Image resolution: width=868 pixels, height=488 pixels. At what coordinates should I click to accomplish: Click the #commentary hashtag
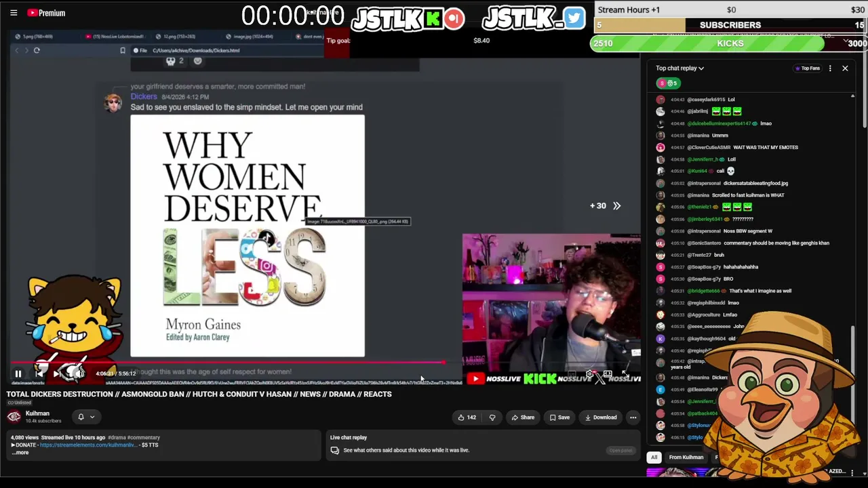click(143, 438)
